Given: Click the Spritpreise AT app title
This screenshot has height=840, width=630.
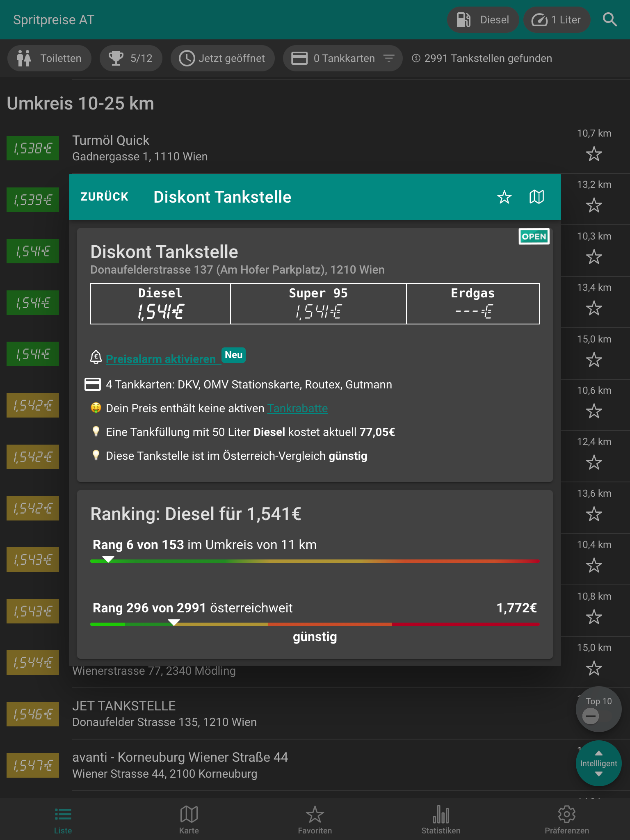Looking at the screenshot, I should pos(54,20).
